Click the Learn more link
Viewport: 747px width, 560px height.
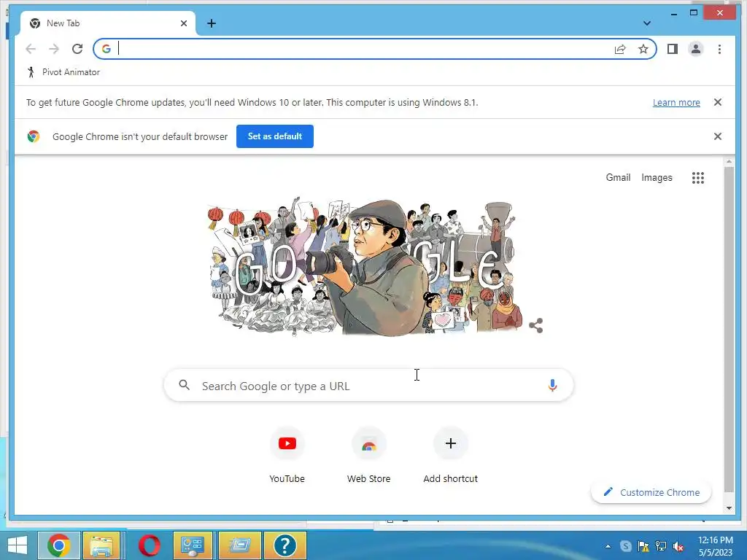676,102
